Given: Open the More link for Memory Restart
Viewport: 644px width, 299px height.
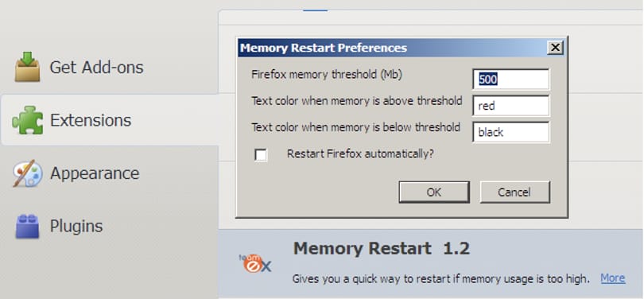Looking at the screenshot, I should (x=613, y=278).
